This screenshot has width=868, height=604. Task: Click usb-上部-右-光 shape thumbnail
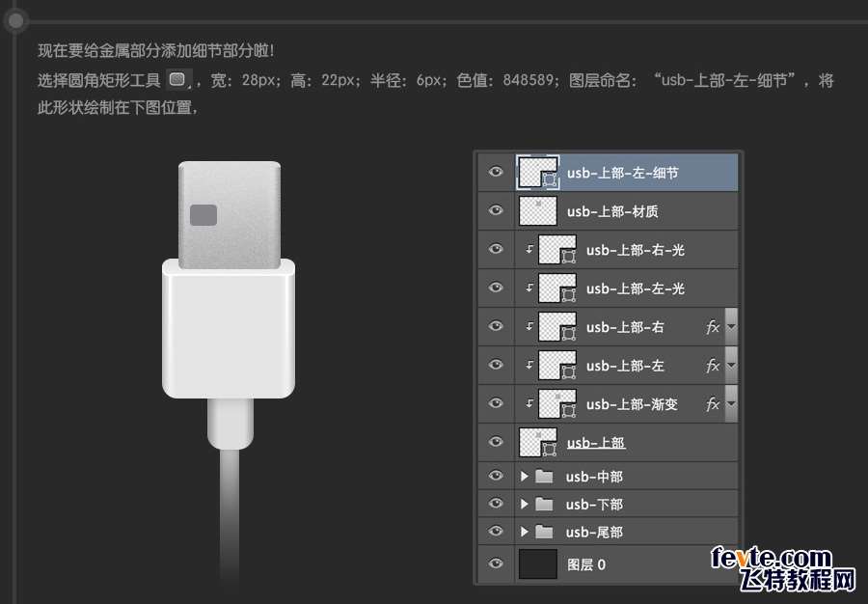[x=557, y=250]
